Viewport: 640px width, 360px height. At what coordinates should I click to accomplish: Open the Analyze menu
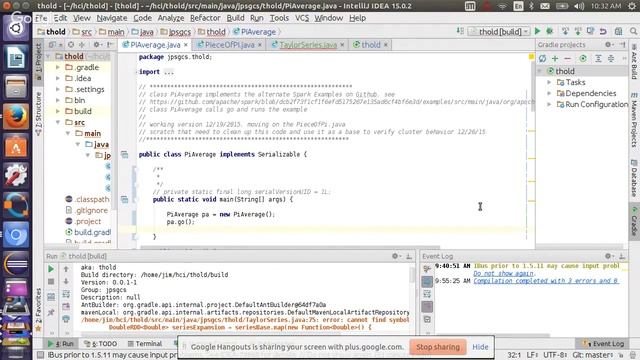click(171, 18)
